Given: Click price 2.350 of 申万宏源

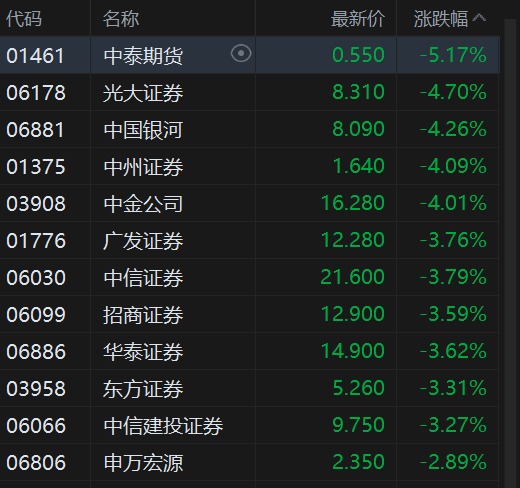Looking at the screenshot, I should pos(359,462).
